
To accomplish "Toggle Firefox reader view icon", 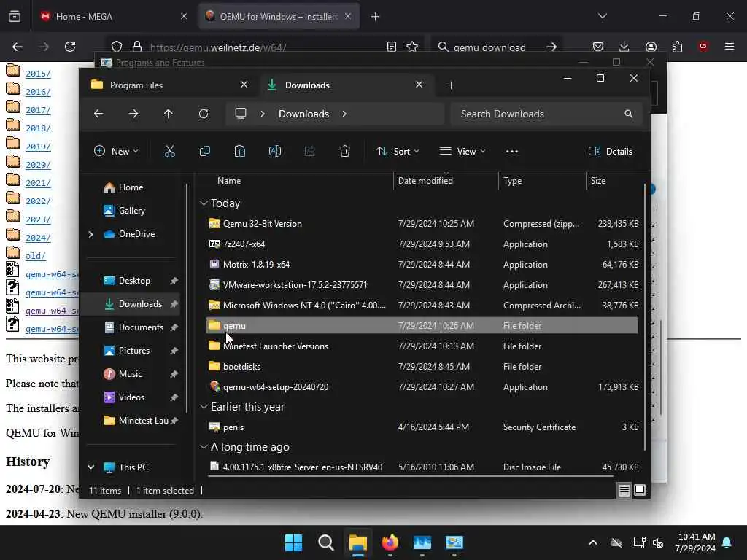I will [392, 47].
